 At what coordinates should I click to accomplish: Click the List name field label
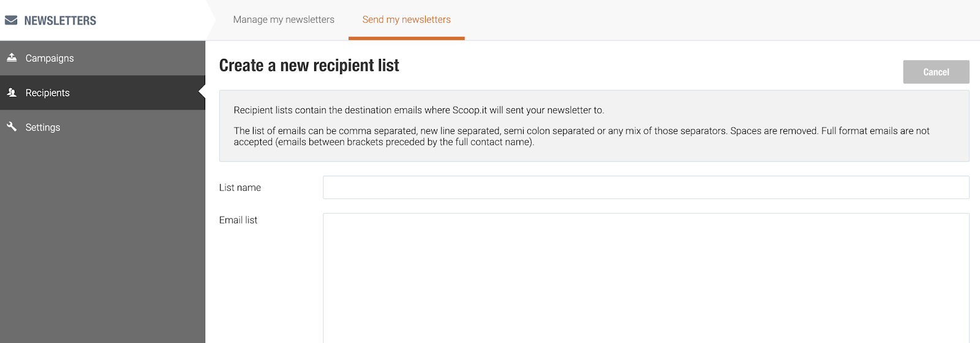coord(240,187)
